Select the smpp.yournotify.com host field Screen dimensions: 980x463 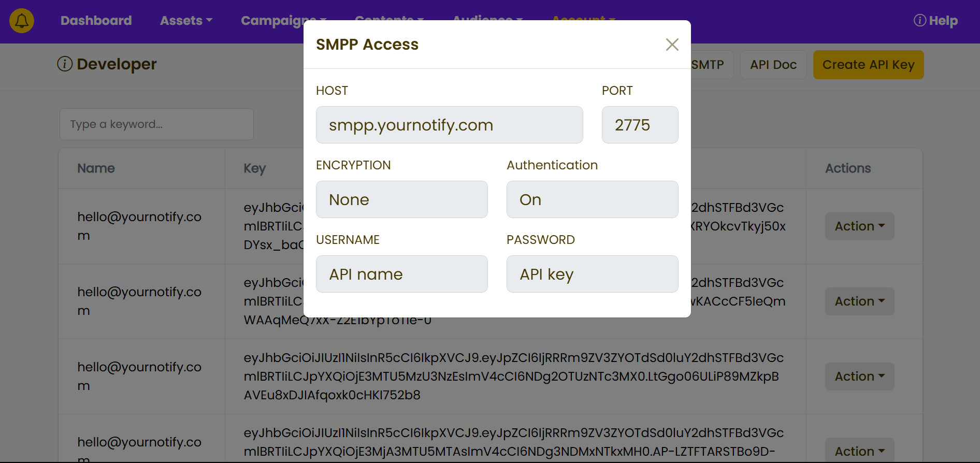[x=450, y=125]
